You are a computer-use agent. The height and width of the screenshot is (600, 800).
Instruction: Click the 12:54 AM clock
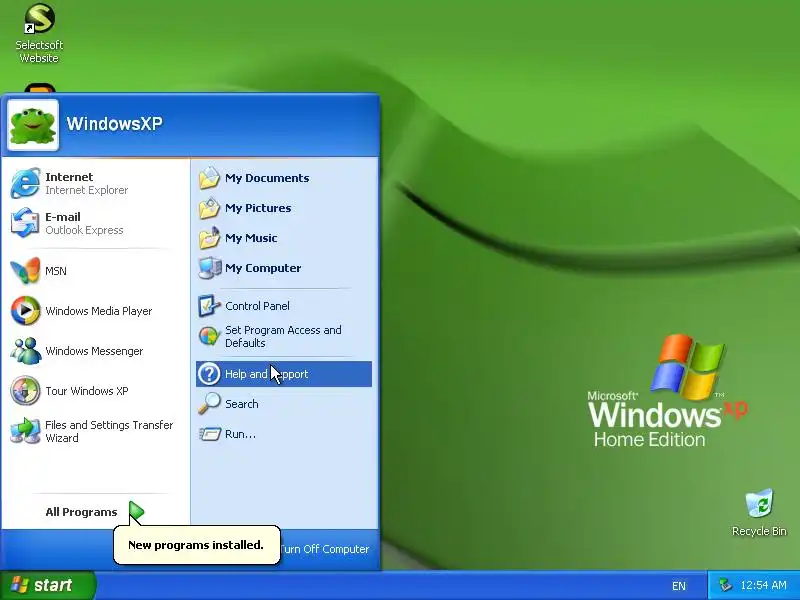763,585
